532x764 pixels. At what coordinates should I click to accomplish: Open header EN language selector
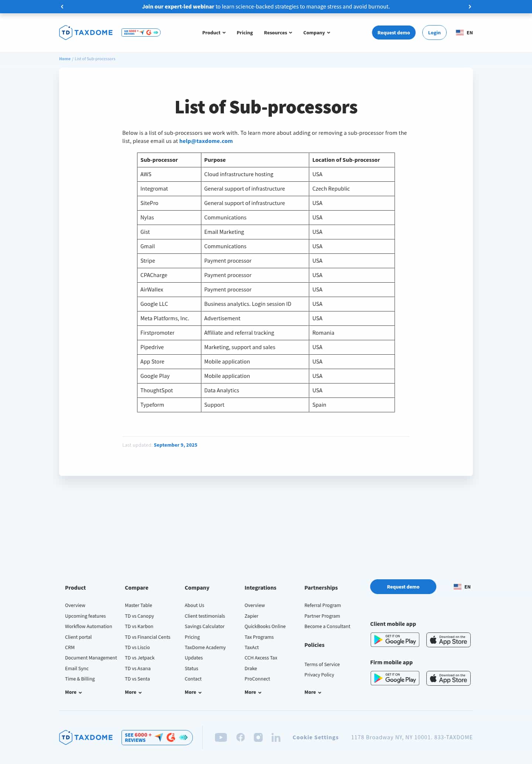click(464, 33)
